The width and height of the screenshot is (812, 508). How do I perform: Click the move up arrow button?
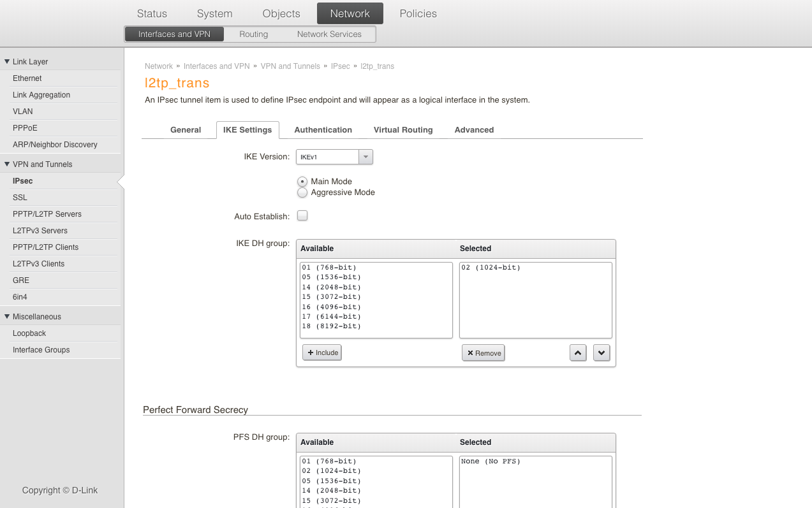coord(578,352)
